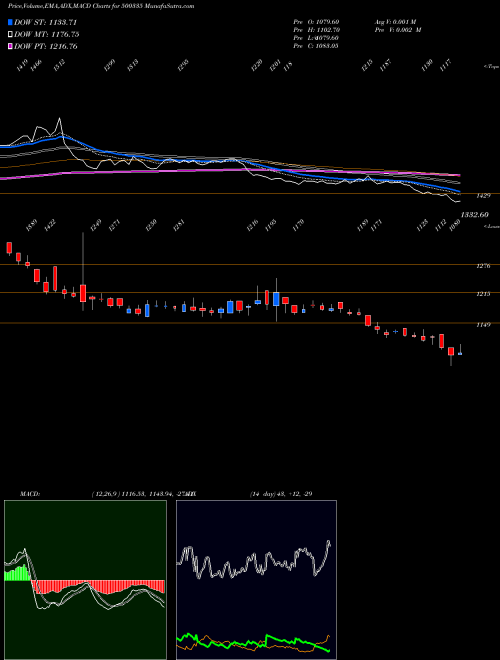Click the 1149 axis level label

click(482, 325)
